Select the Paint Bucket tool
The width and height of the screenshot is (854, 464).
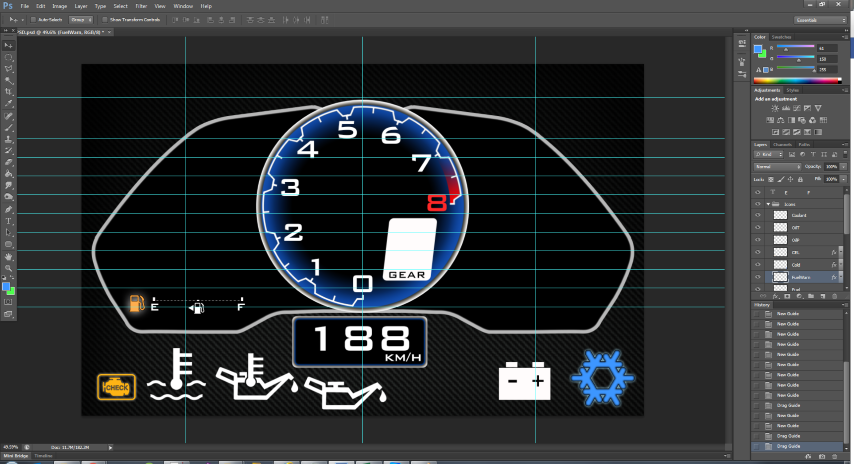click(x=9, y=174)
